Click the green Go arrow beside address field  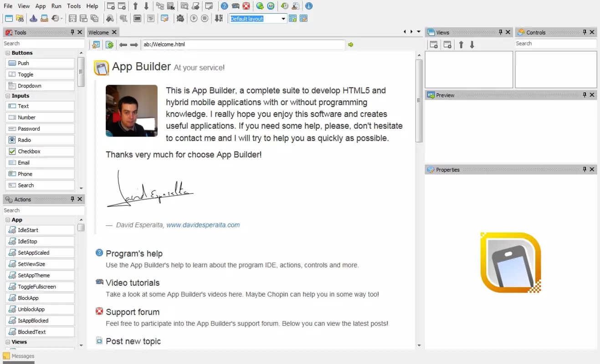pyautogui.click(x=351, y=45)
